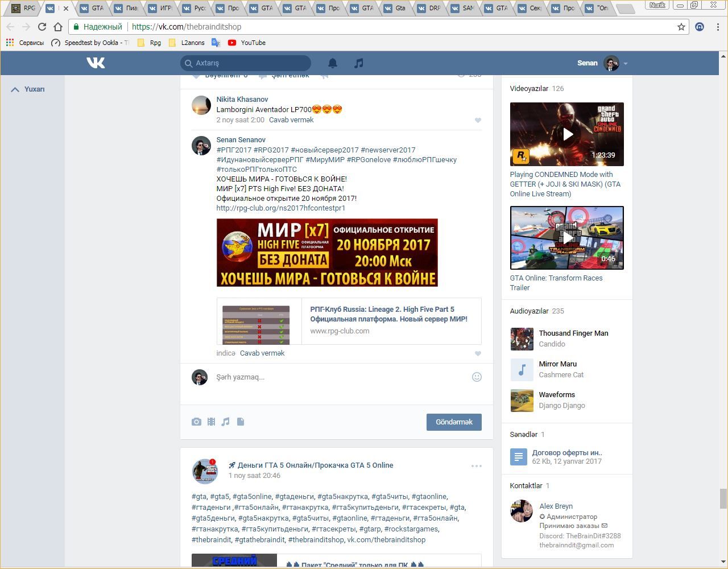Like Nikita Khasanov's comment
The height and width of the screenshot is (569, 728).
478,120
